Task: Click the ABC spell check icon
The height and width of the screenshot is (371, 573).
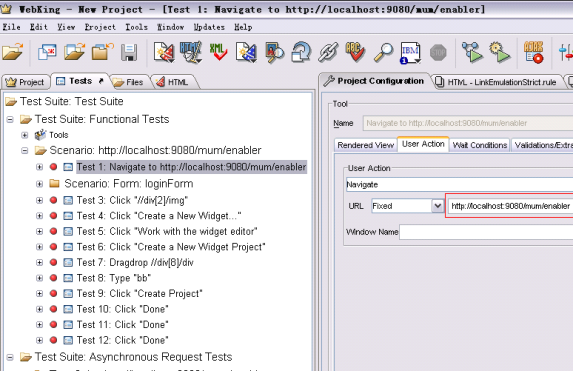Action: [355, 52]
